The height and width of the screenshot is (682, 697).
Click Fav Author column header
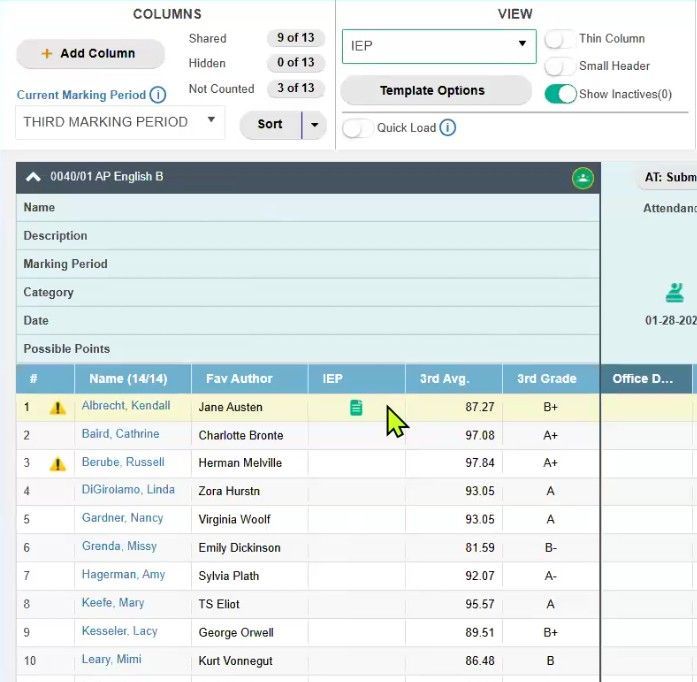tap(249, 379)
